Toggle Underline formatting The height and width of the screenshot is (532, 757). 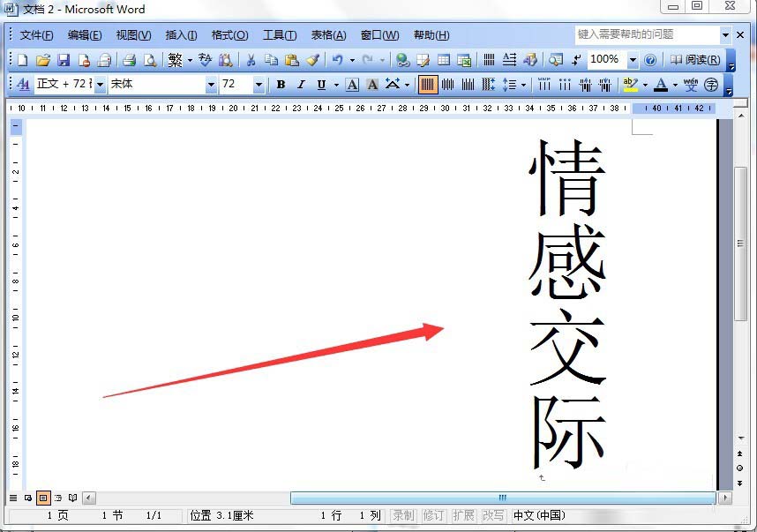[x=321, y=85]
